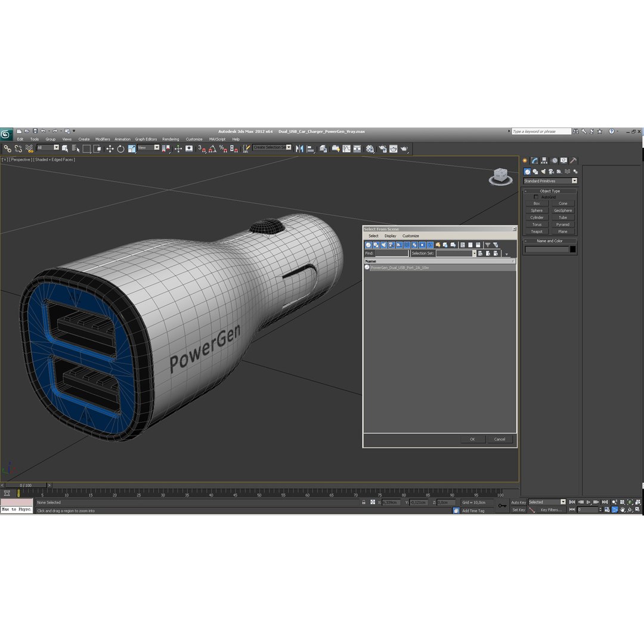Open Customize menu in Select From Scene
The width and height of the screenshot is (644, 644).
(x=410, y=236)
